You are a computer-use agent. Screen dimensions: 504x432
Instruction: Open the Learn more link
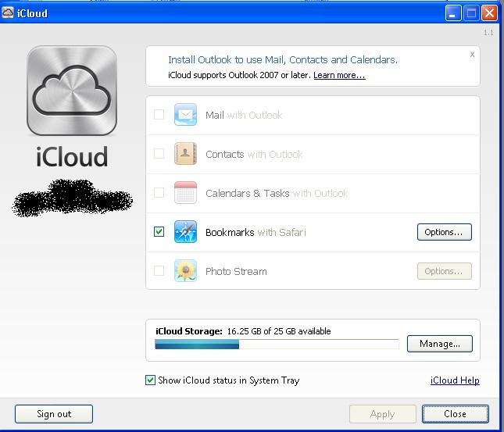(339, 75)
